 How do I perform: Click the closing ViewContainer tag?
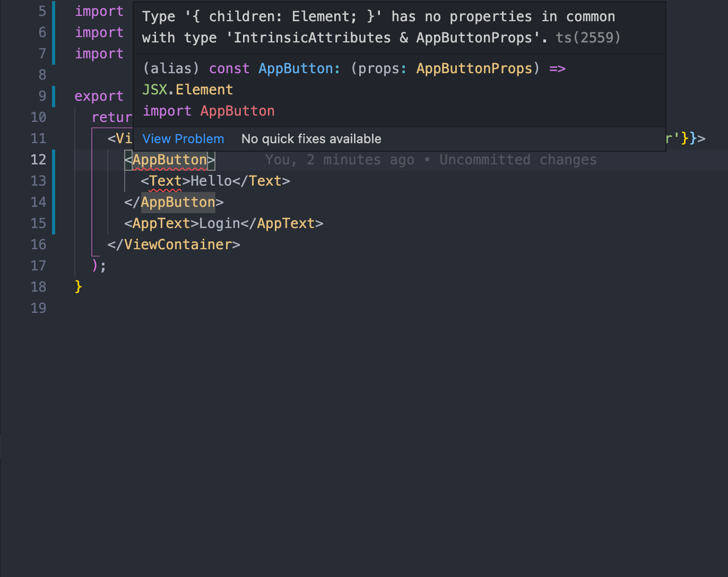pyautogui.click(x=174, y=244)
